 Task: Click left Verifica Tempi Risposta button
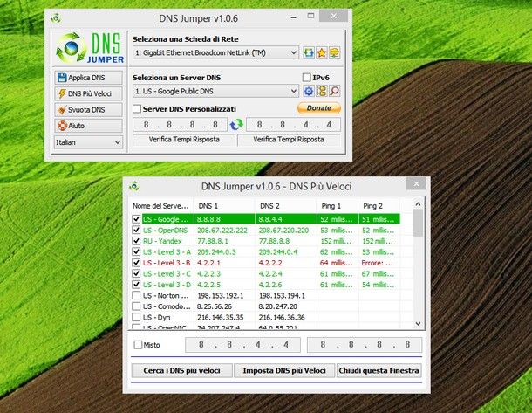184,140
